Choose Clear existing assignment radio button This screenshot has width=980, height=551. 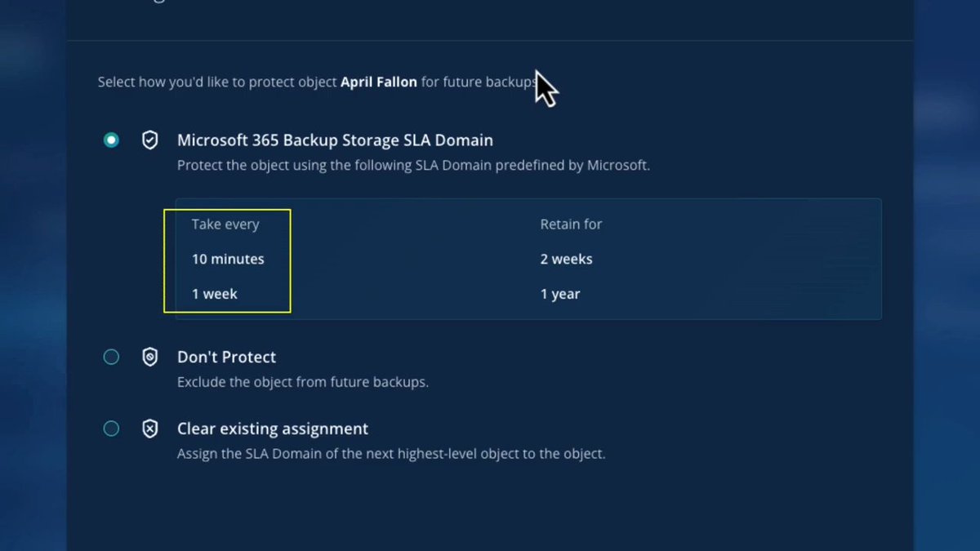111,429
